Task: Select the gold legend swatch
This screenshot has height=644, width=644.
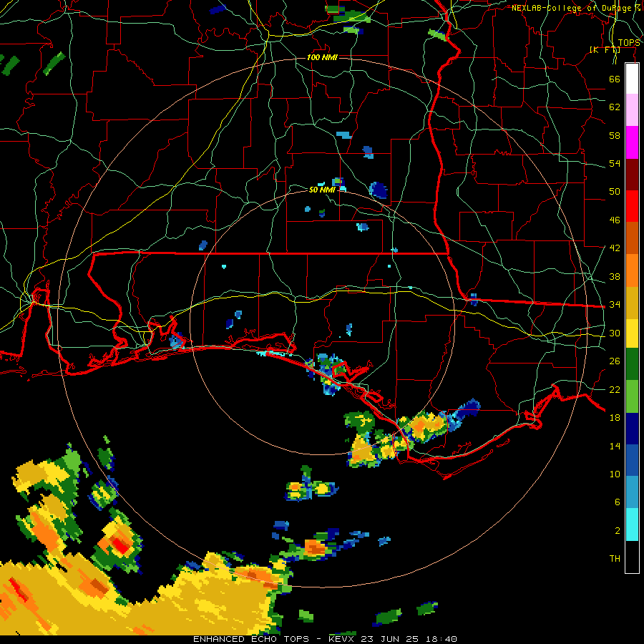Action: pos(632,303)
